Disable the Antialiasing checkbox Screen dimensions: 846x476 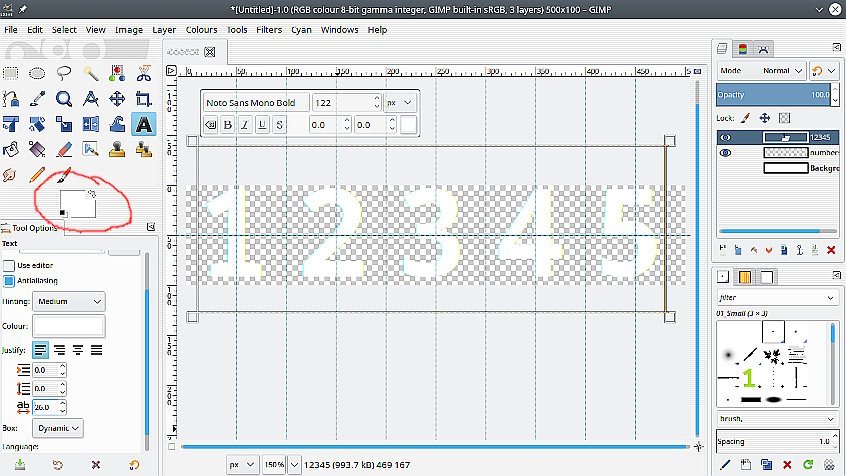click(x=9, y=281)
